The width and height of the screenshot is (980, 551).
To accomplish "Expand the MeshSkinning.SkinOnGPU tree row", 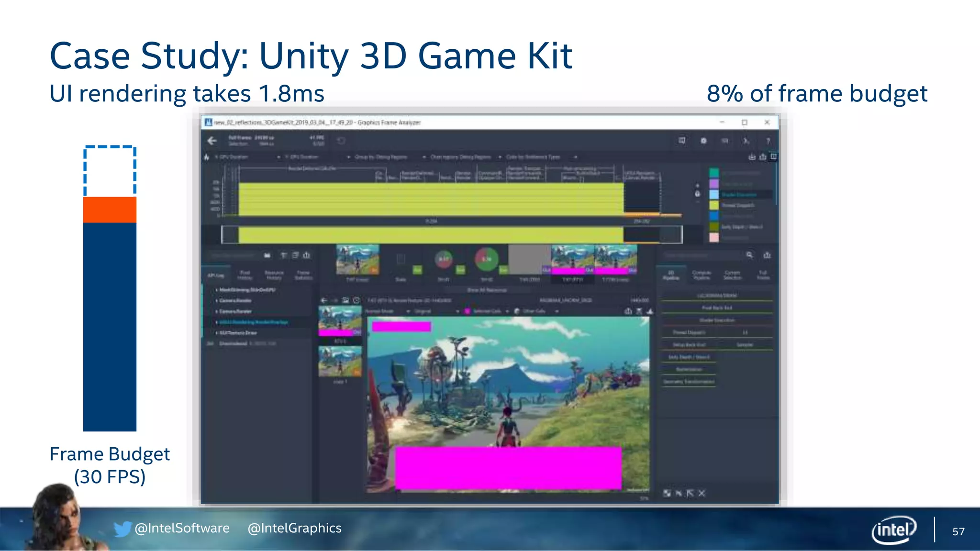I will [x=217, y=290].
